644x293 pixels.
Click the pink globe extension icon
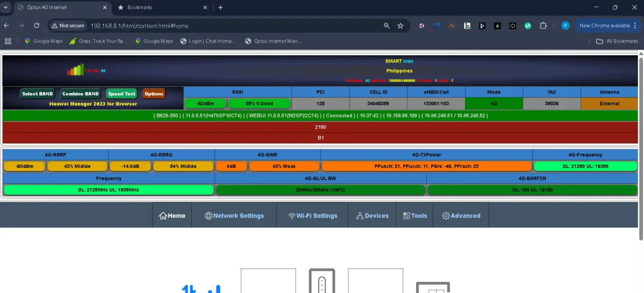[422, 26]
